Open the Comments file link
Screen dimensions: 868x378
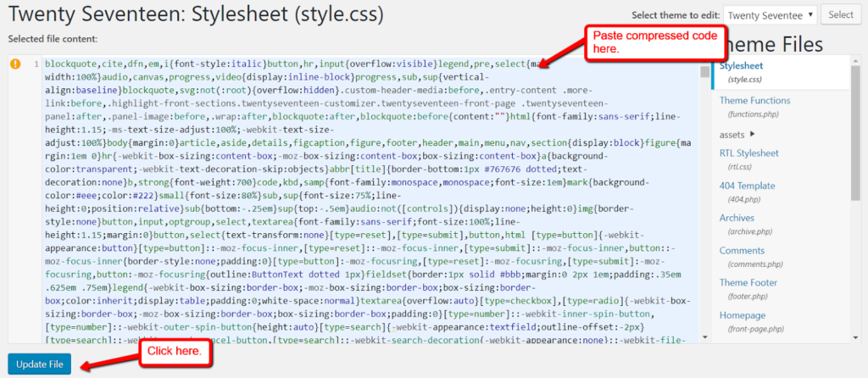pos(742,250)
